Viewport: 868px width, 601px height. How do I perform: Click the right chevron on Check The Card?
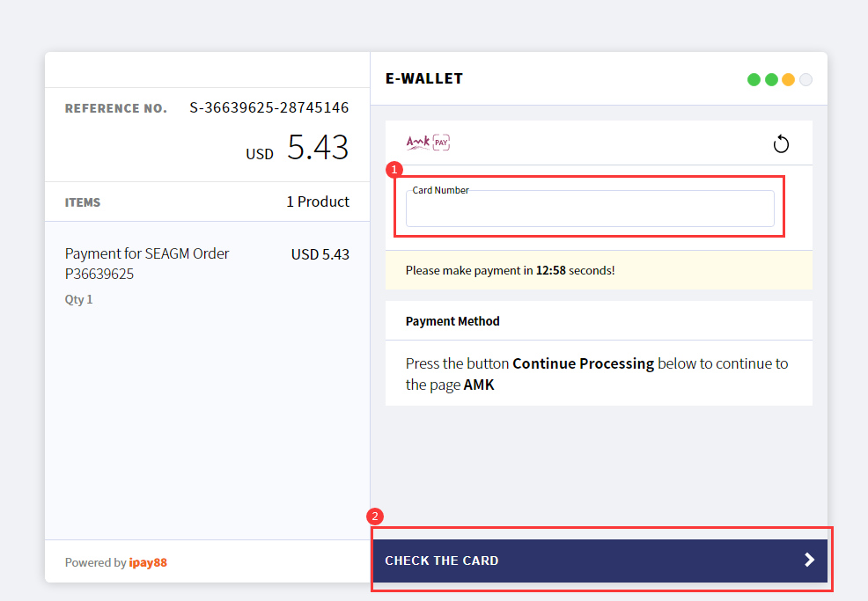pos(809,560)
